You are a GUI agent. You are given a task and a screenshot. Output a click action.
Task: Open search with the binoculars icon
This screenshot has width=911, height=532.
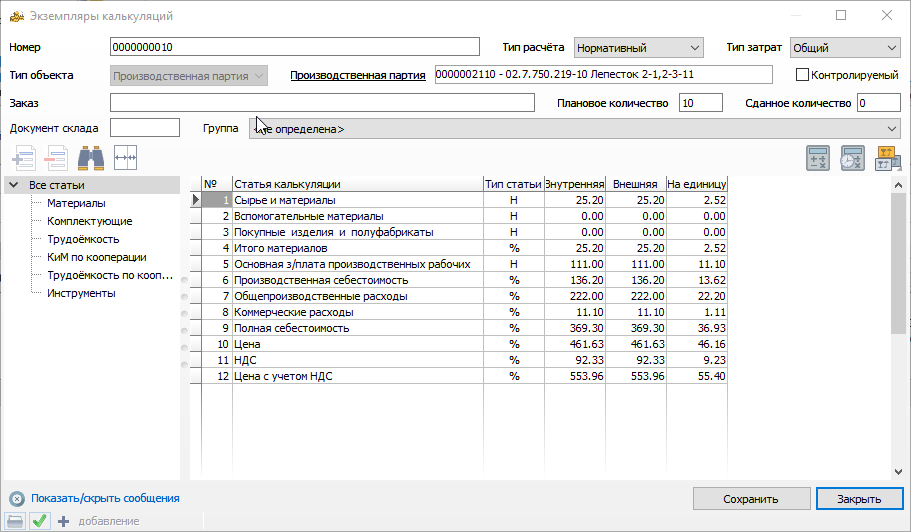tap(91, 158)
